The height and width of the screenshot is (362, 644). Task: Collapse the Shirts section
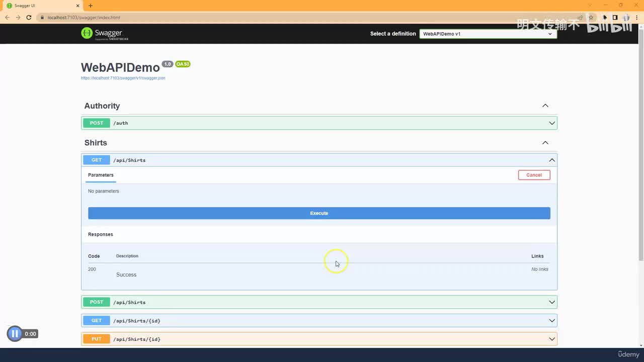545,143
